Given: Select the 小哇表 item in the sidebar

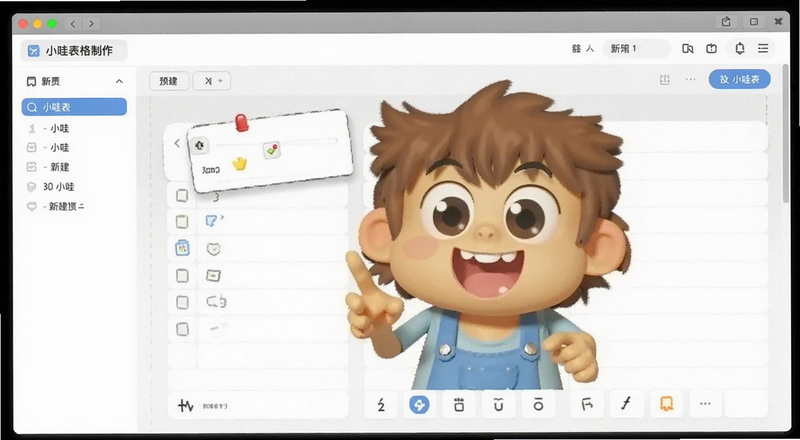Looking at the screenshot, I should point(74,107).
